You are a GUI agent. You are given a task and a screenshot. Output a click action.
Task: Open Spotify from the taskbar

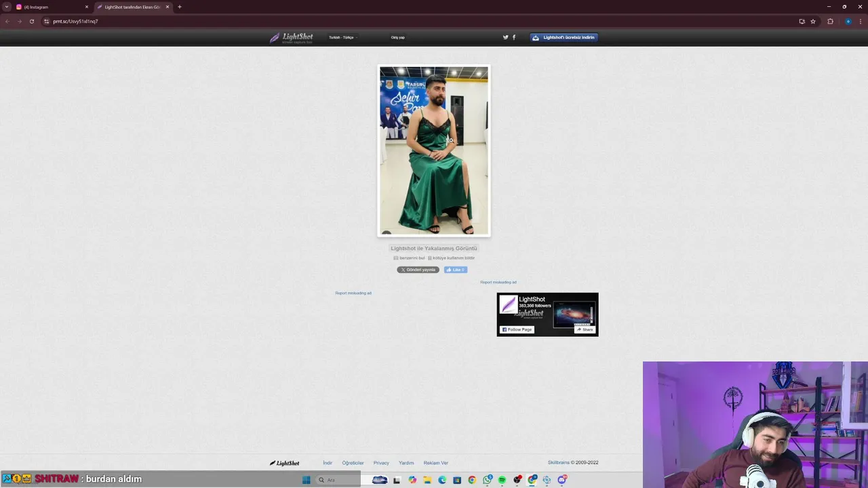pyautogui.click(x=502, y=480)
